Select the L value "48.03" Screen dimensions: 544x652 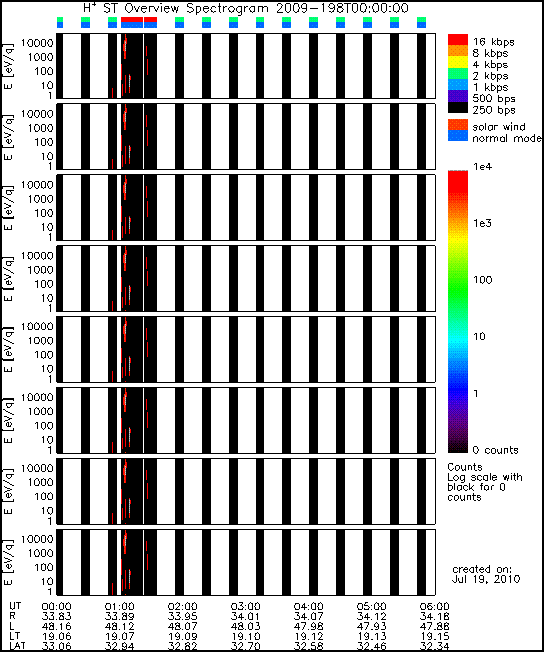[245, 626]
